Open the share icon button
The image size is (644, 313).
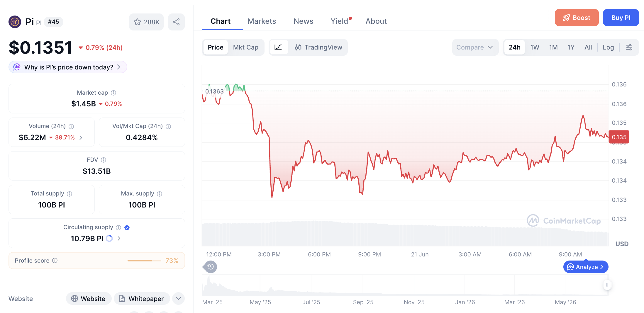tap(176, 22)
